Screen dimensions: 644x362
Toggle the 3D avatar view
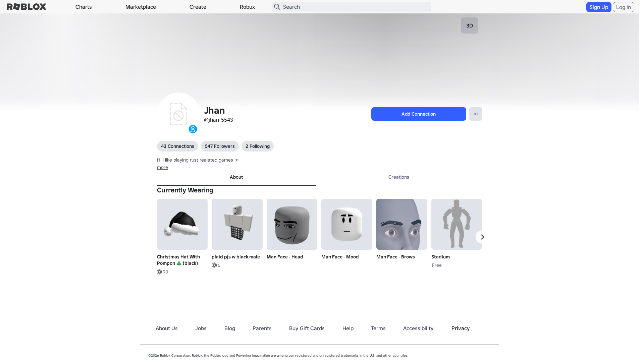(x=470, y=25)
